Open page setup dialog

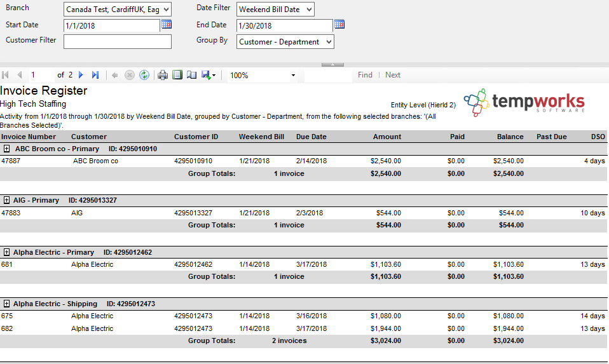191,75
